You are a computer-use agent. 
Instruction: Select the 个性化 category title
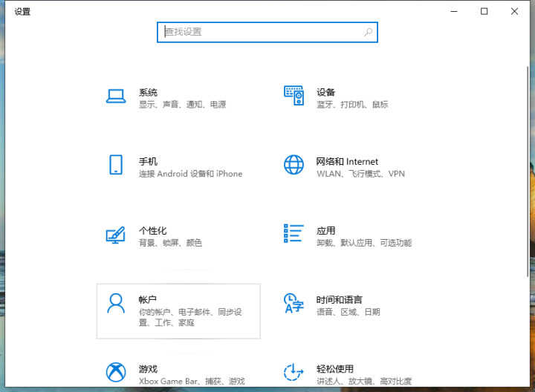[x=152, y=231]
